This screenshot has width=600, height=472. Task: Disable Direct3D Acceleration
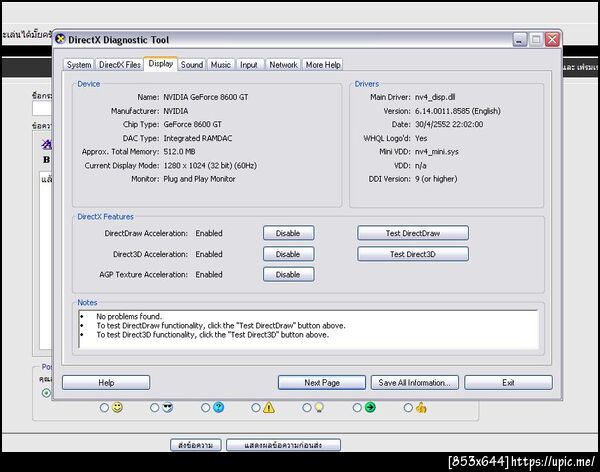click(289, 254)
